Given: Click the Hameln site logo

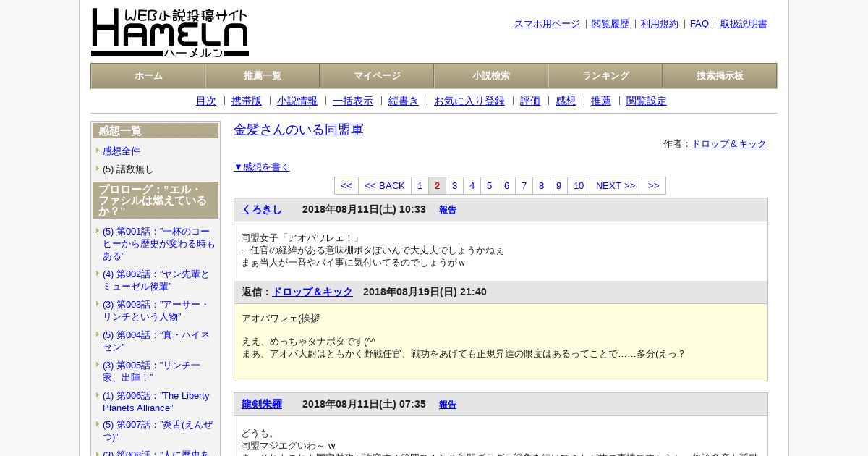Looking at the screenshot, I should point(170,33).
